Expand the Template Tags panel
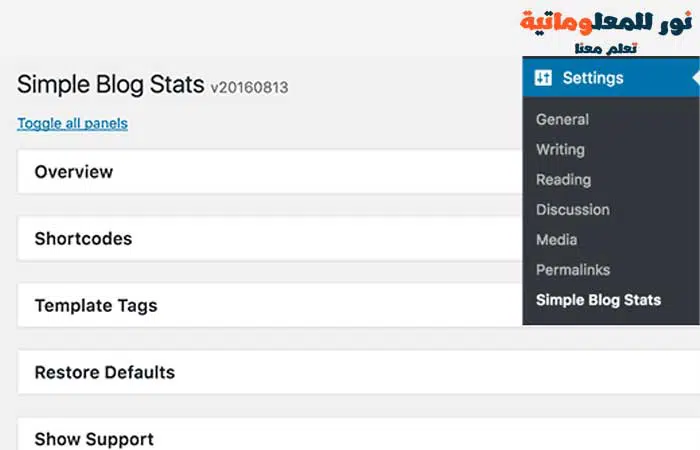Viewport: 700px width, 450px height. click(270, 306)
